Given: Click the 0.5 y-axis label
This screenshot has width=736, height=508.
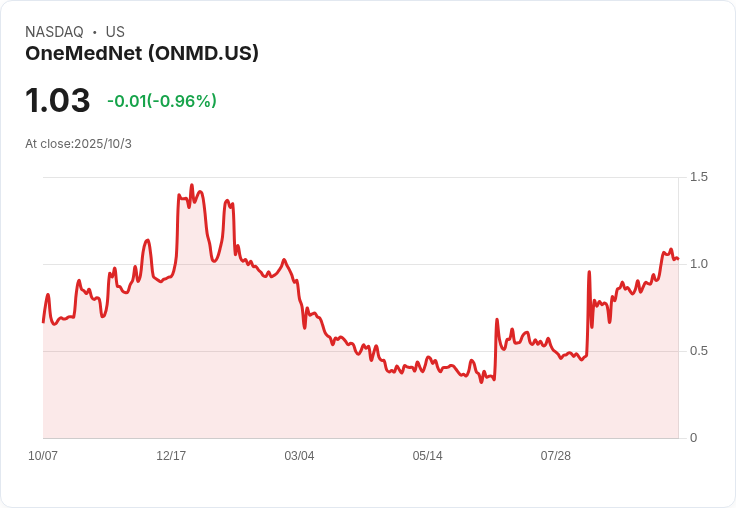Looking at the screenshot, I should coord(698,351).
